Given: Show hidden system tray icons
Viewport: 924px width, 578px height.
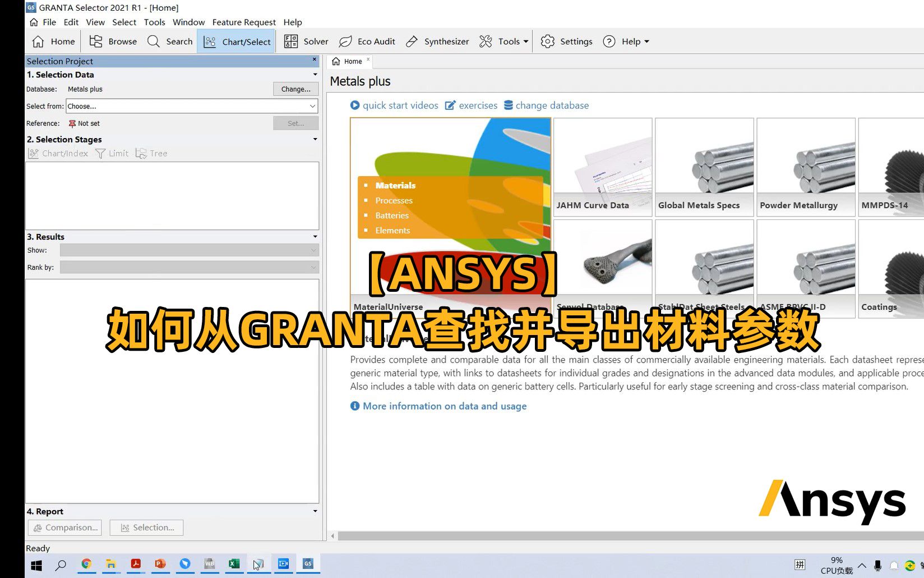Looking at the screenshot, I should coord(862,565).
